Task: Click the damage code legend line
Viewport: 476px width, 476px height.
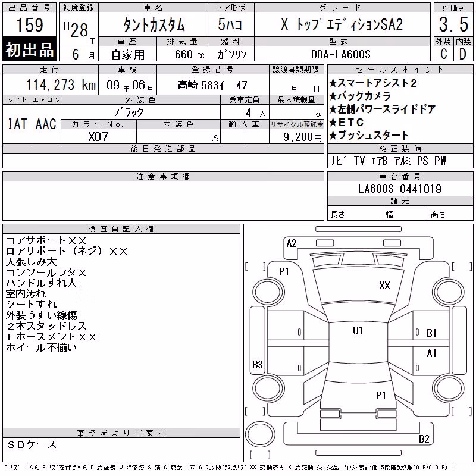Action: click(x=229, y=468)
